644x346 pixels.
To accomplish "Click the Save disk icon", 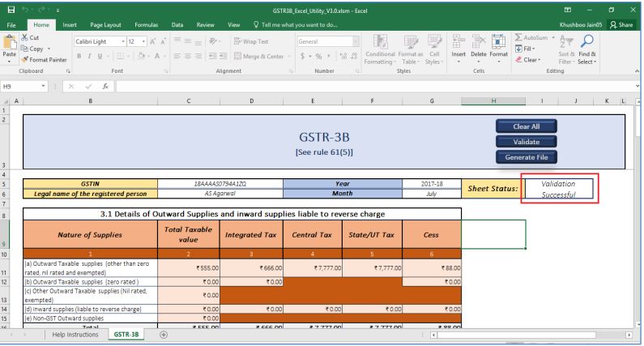I will click(x=11, y=10).
